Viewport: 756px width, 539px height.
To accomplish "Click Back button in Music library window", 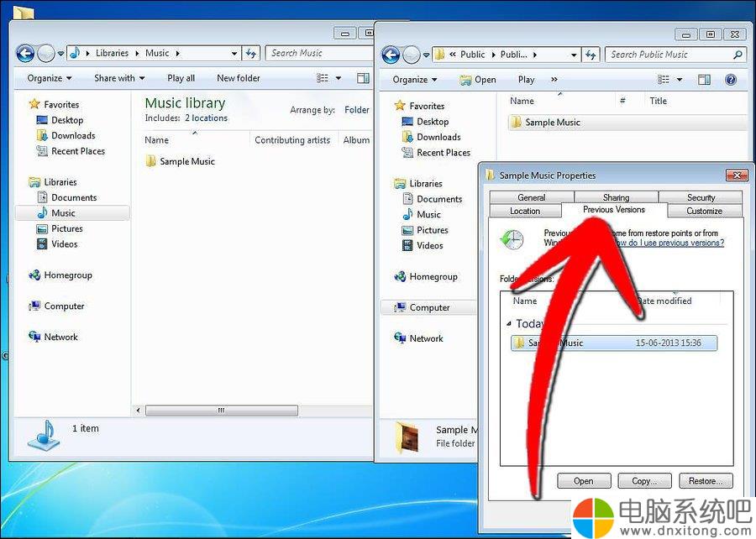I will pos(25,54).
